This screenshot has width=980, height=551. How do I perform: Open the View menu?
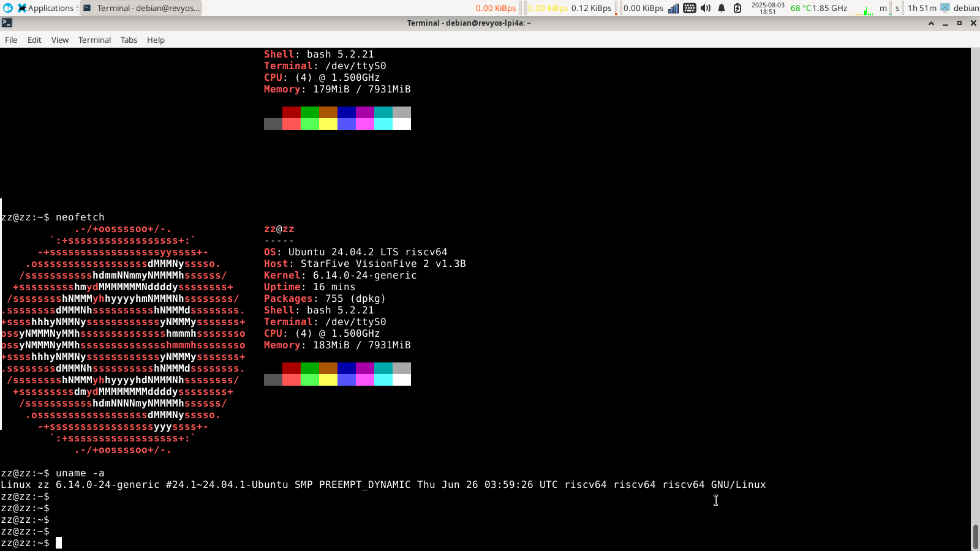(60, 40)
